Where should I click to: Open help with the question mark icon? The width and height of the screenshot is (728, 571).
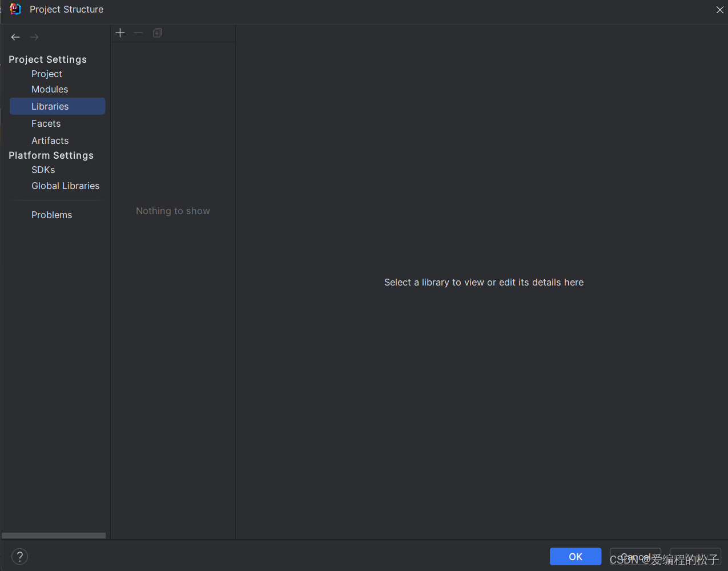click(x=19, y=557)
